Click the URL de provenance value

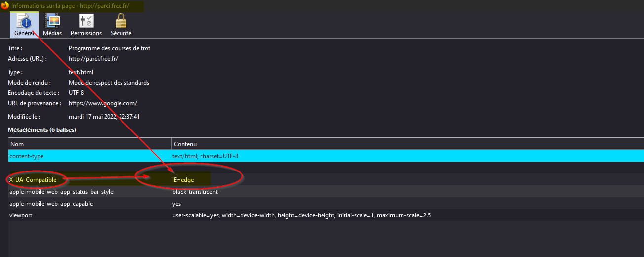[103, 103]
